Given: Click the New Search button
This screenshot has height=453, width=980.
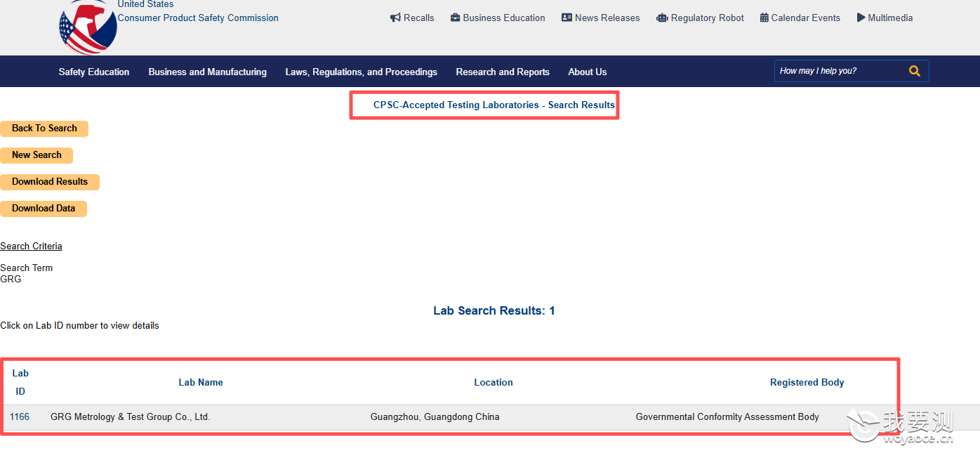Looking at the screenshot, I should [37, 155].
